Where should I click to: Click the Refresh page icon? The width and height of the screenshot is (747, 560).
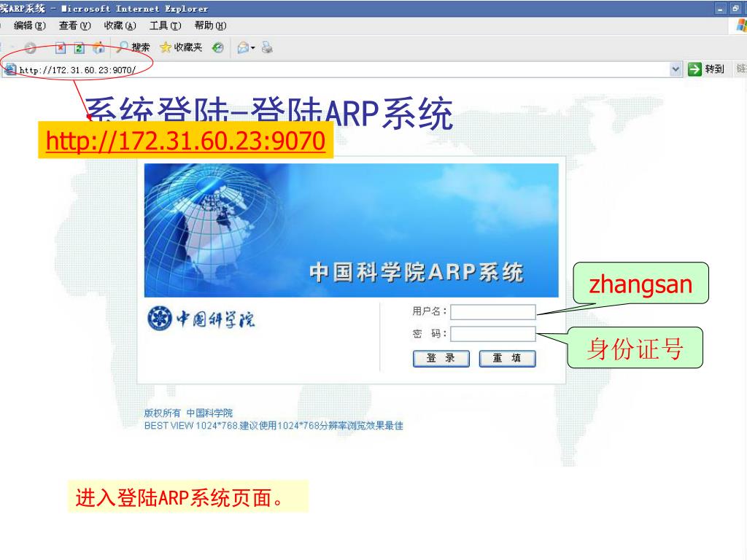(x=79, y=47)
